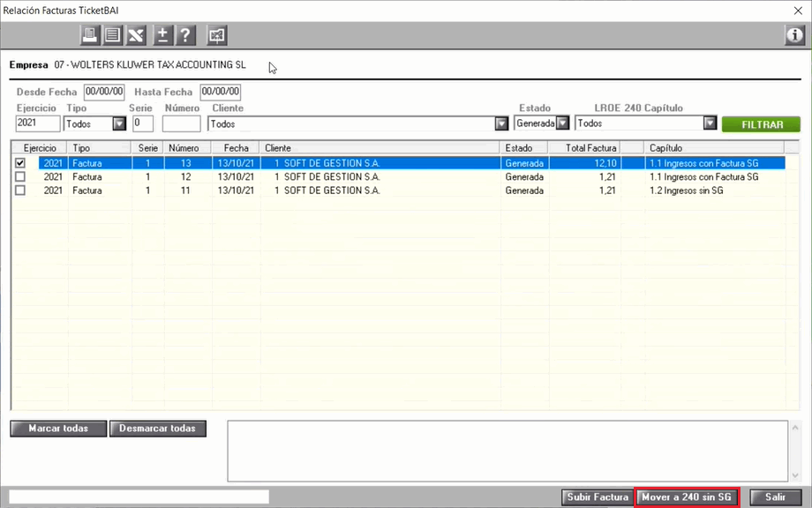Image resolution: width=812 pixels, height=508 pixels.
Task: Close the Relación Facturas TicketBAI window
Action: point(798,11)
